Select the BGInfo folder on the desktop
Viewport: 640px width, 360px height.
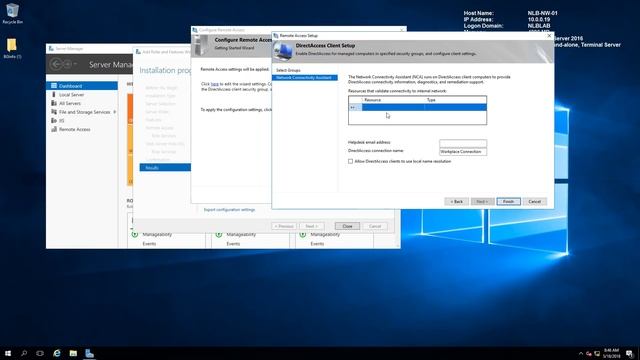click(x=12, y=48)
